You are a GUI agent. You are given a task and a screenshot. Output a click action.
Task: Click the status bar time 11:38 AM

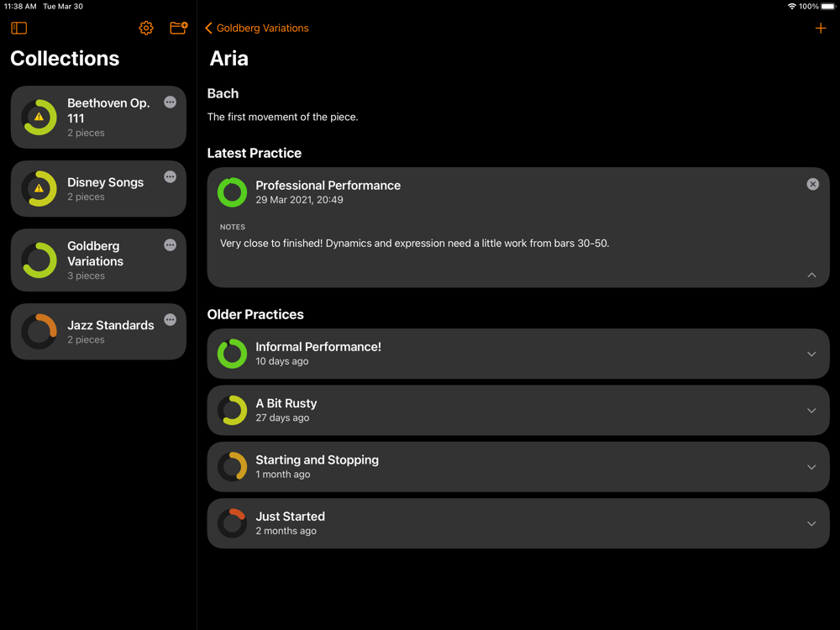tap(20, 7)
